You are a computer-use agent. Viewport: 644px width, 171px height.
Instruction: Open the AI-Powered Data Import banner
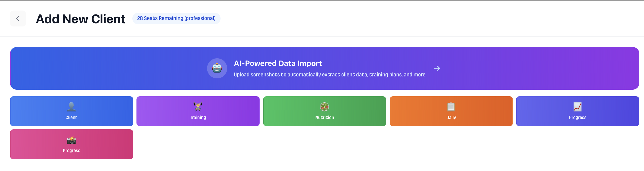click(x=322, y=68)
